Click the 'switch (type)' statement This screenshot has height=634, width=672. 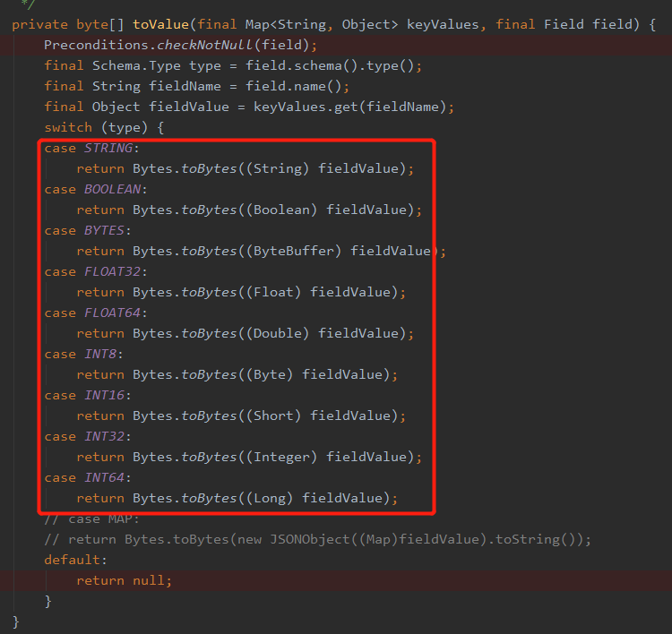(x=104, y=127)
